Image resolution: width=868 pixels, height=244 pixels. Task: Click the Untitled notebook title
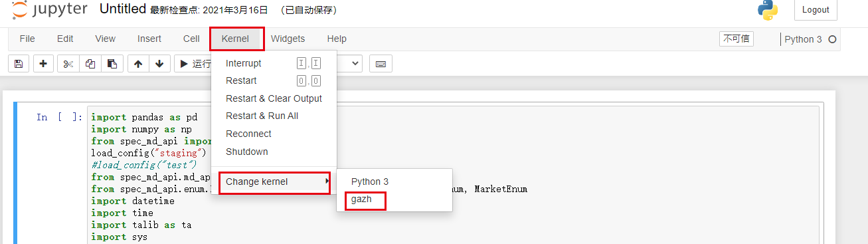tap(122, 9)
